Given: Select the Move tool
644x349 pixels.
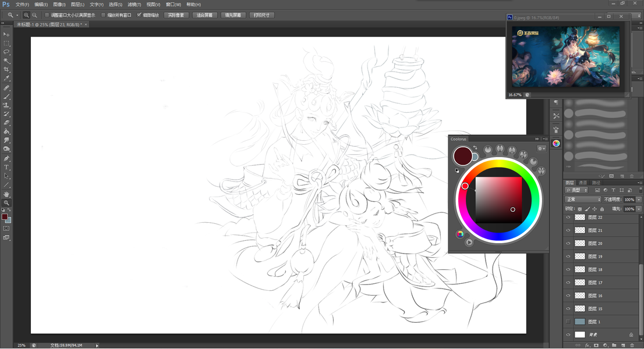Looking at the screenshot, I should [6, 34].
